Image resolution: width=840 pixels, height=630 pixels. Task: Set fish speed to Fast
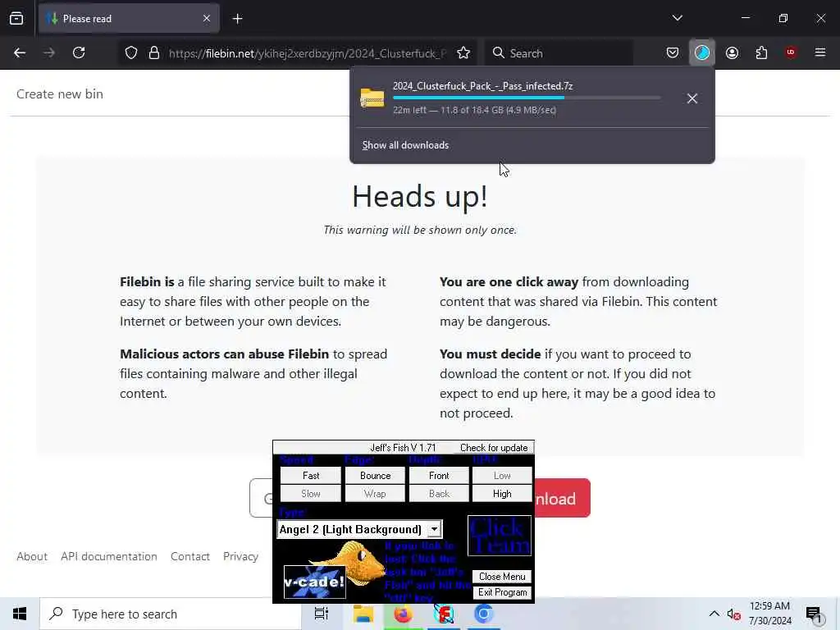click(311, 476)
